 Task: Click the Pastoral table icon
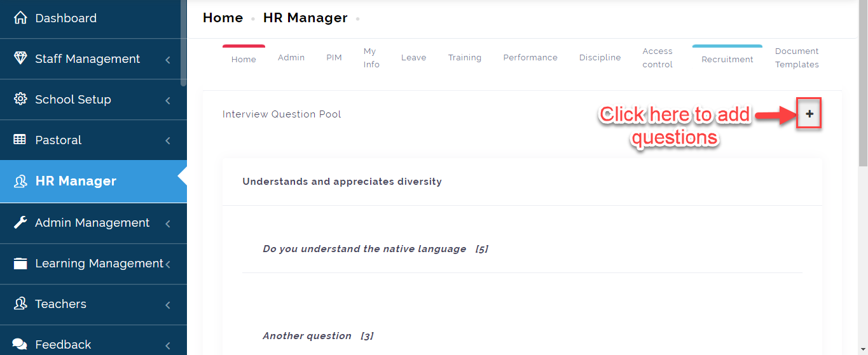click(x=20, y=140)
